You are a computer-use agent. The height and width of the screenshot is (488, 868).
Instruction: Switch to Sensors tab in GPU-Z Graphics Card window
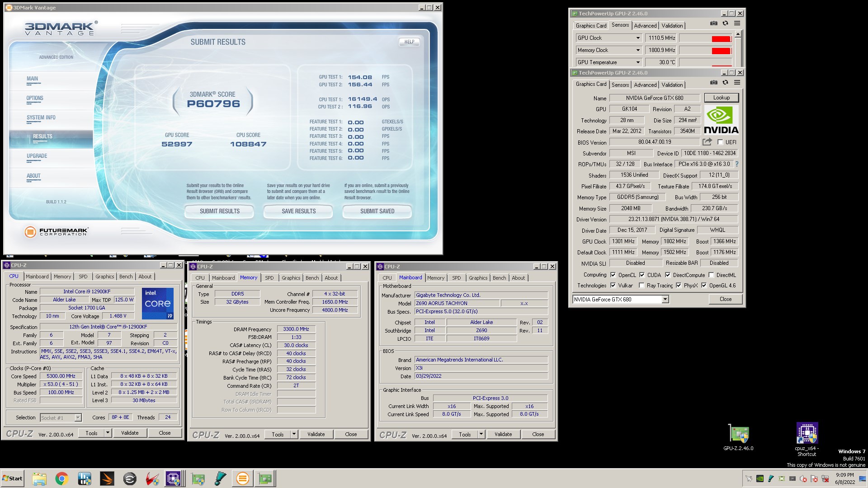[x=620, y=84]
